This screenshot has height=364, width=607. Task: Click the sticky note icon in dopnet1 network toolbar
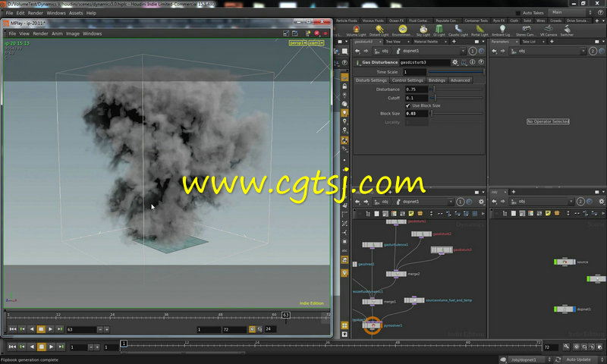coord(411,214)
